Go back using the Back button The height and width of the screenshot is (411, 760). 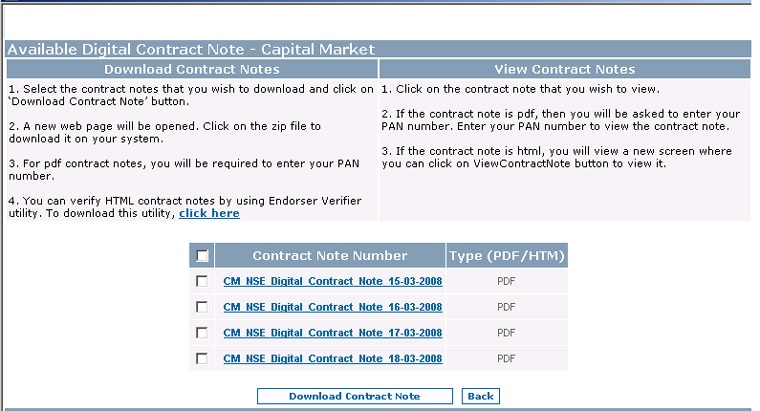(x=480, y=396)
